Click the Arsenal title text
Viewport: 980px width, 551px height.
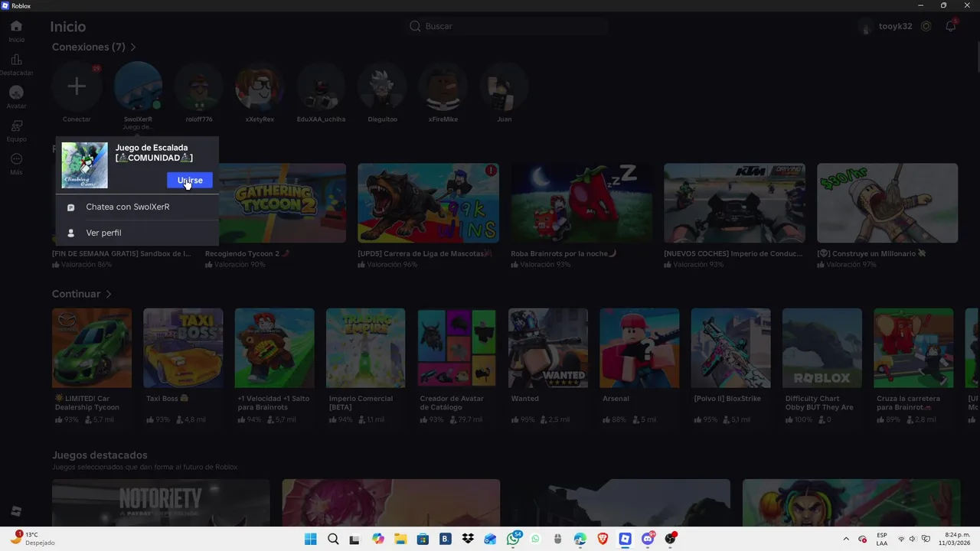(616, 399)
